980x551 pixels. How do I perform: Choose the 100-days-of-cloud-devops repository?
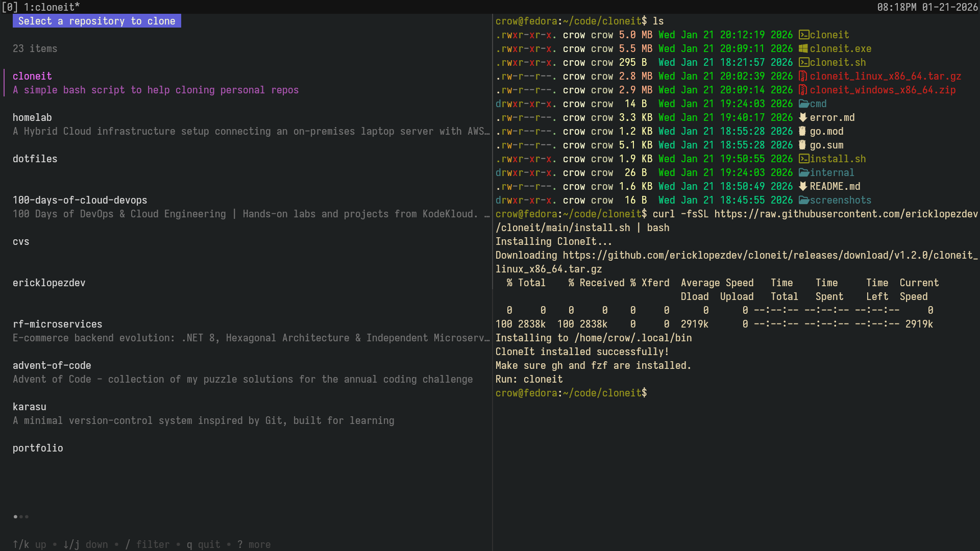pyautogui.click(x=80, y=200)
